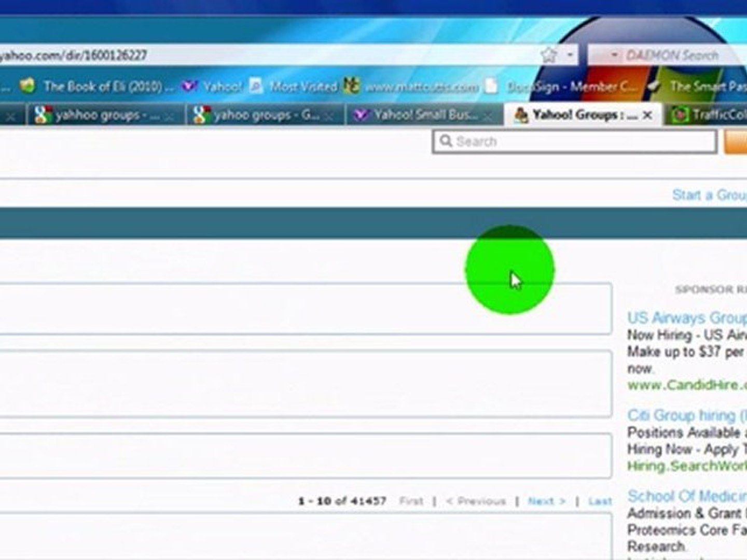Close the 'yahoo groups - G...' tab

tap(328, 117)
